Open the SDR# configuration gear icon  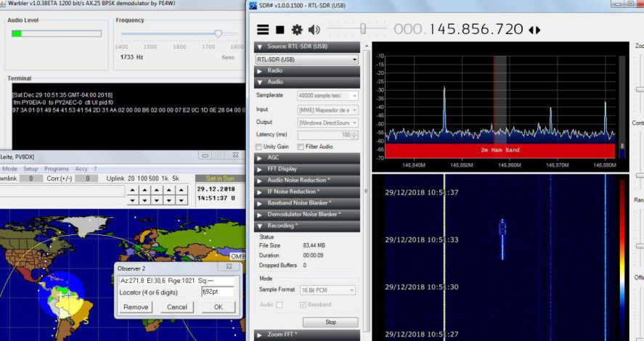[x=297, y=30]
